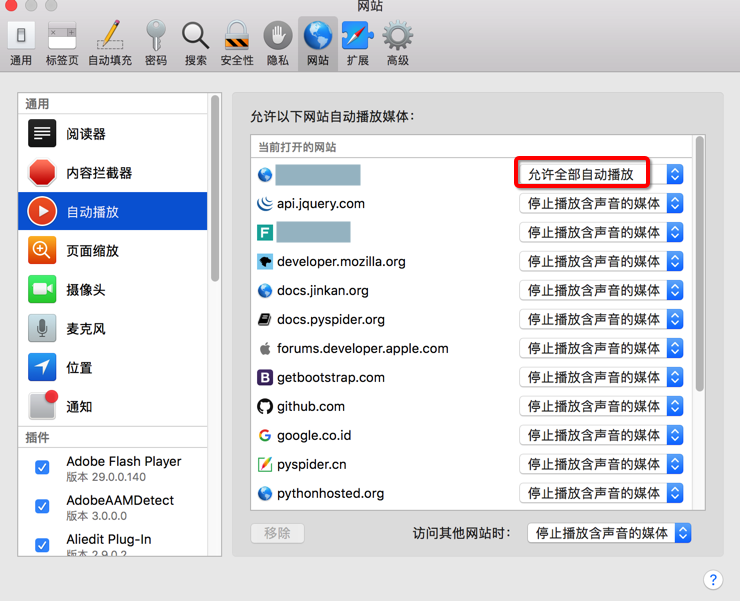740x601 pixels.
Task: Select 通知 notifications in sidebar
Action: click(113, 406)
